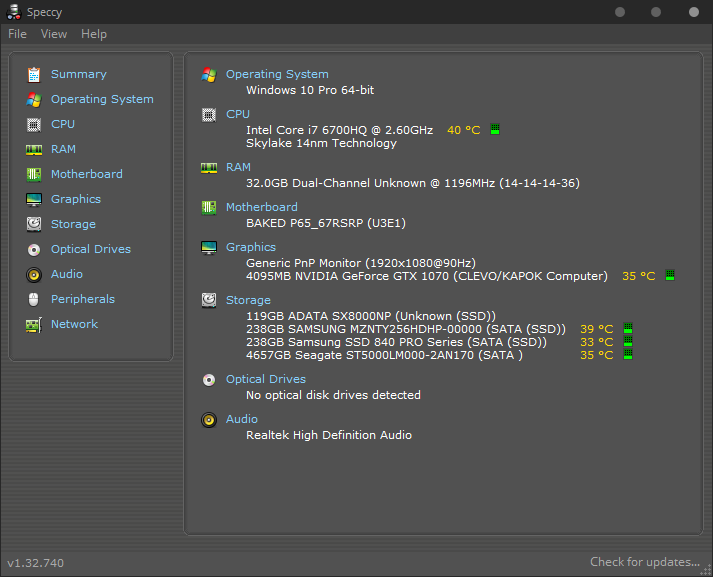
Task: Click the window resize grip at bottom corner
Action: click(706, 570)
